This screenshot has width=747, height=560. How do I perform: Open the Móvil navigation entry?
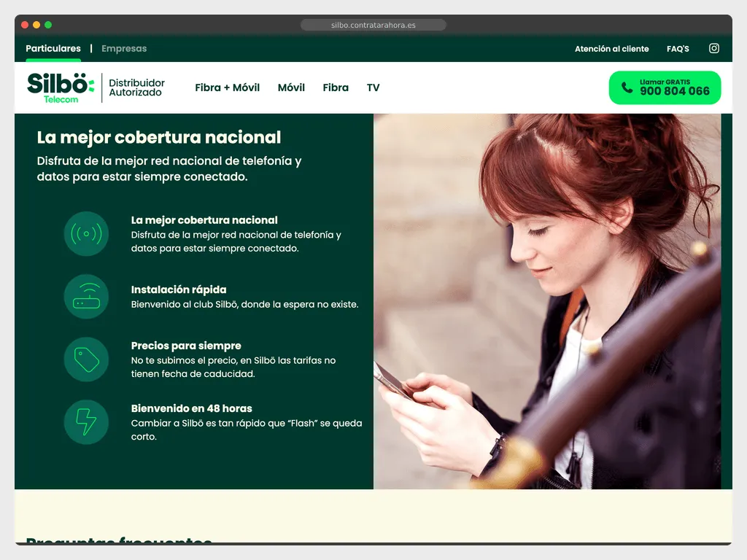[x=291, y=87]
